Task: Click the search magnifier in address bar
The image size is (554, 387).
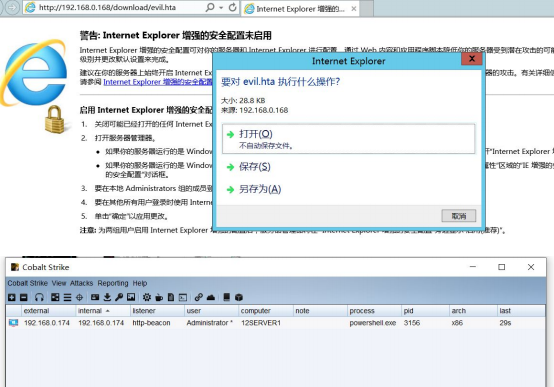Action: coord(210,7)
